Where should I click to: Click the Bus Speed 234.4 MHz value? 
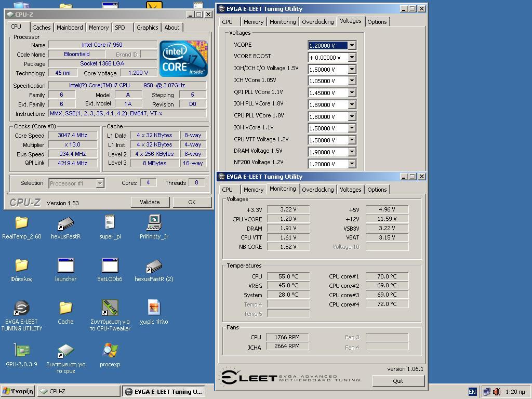73,154
